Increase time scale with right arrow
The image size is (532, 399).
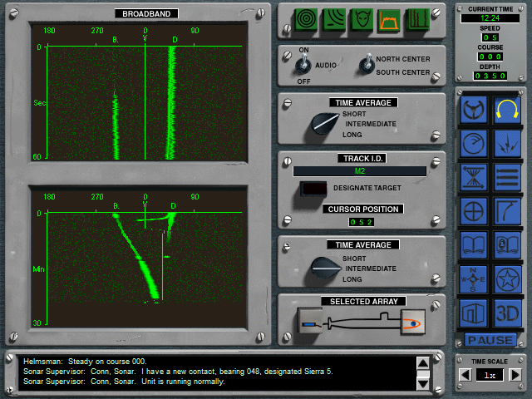(x=515, y=375)
